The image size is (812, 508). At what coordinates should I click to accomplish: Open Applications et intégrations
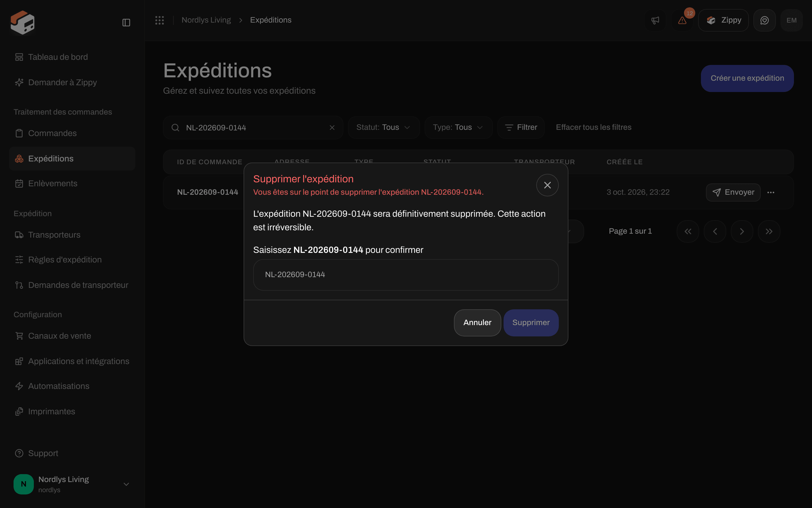pos(72,361)
